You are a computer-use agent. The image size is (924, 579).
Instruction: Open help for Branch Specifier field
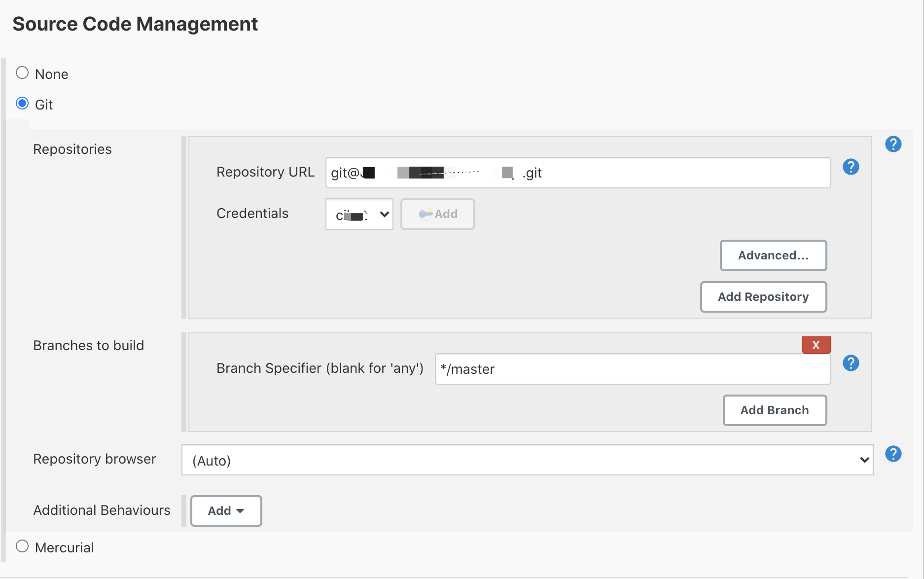[x=851, y=363]
